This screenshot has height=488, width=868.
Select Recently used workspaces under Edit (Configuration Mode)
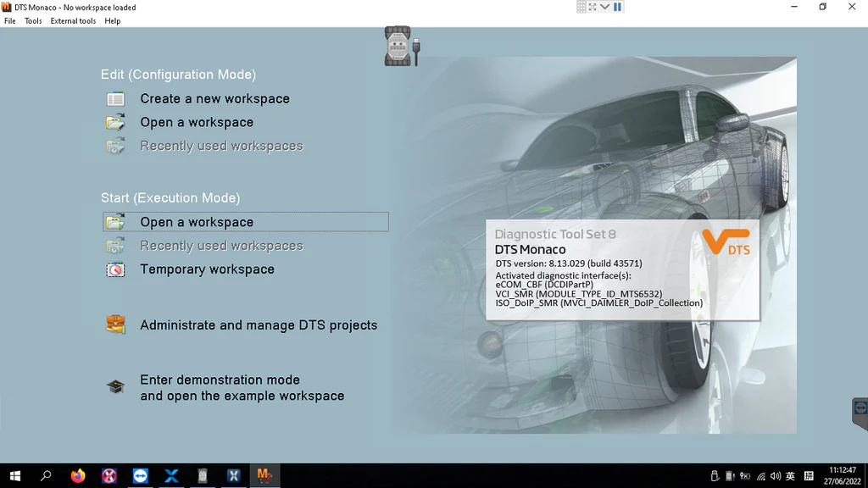click(221, 146)
